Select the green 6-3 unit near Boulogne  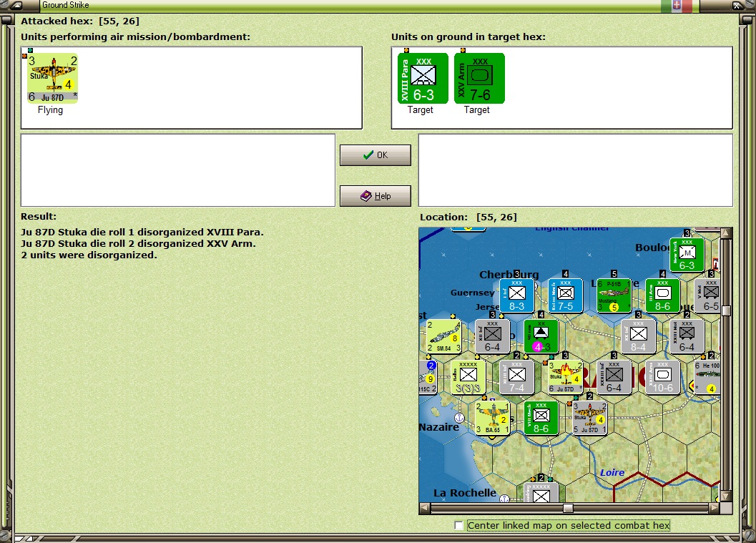coord(687,255)
